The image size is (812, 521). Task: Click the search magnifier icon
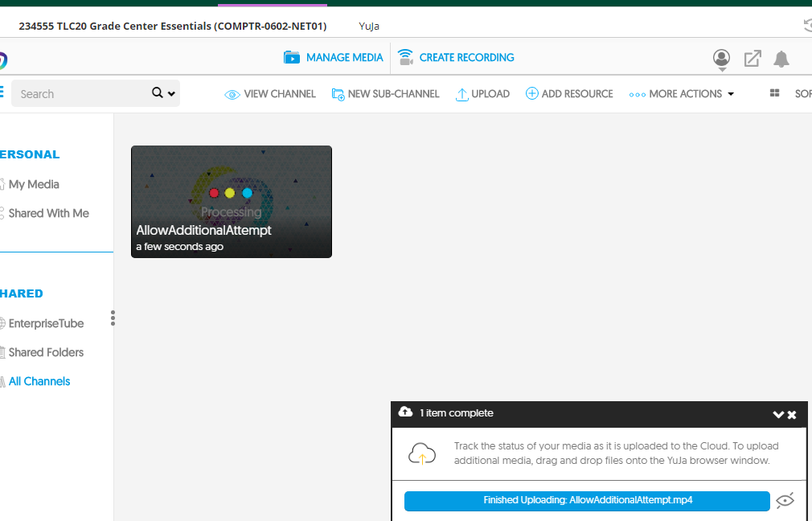158,92
